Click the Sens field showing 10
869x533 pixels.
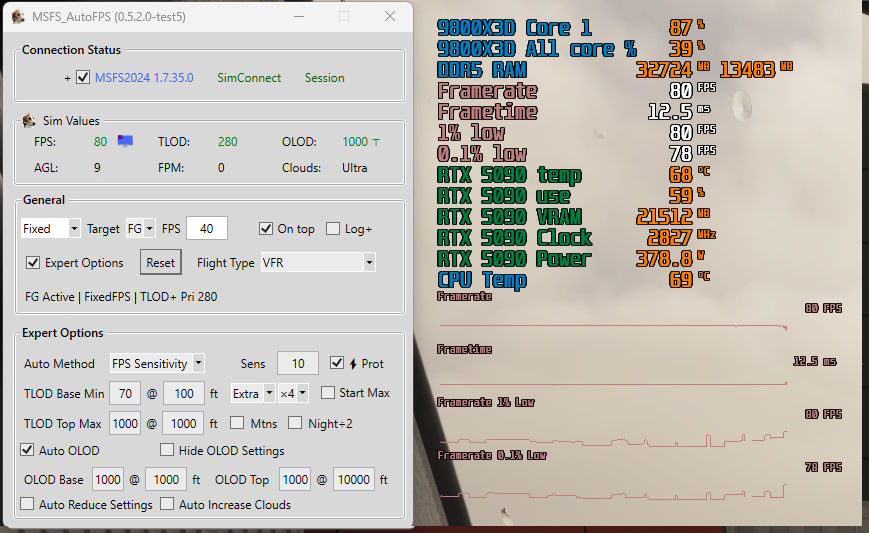pos(298,363)
